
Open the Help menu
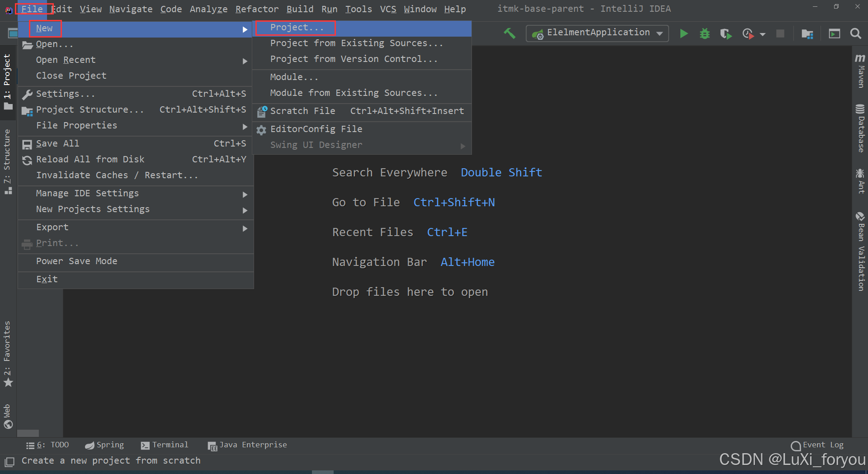(455, 9)
